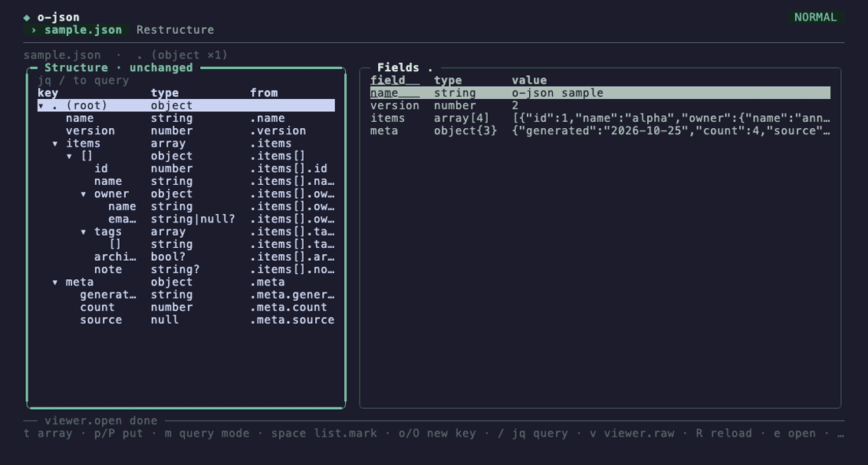The height and width of the screenshot is (465, 868).
Task: Click the 'v viewer.raw' shortcut hint
Action: (x=632, y=434)
